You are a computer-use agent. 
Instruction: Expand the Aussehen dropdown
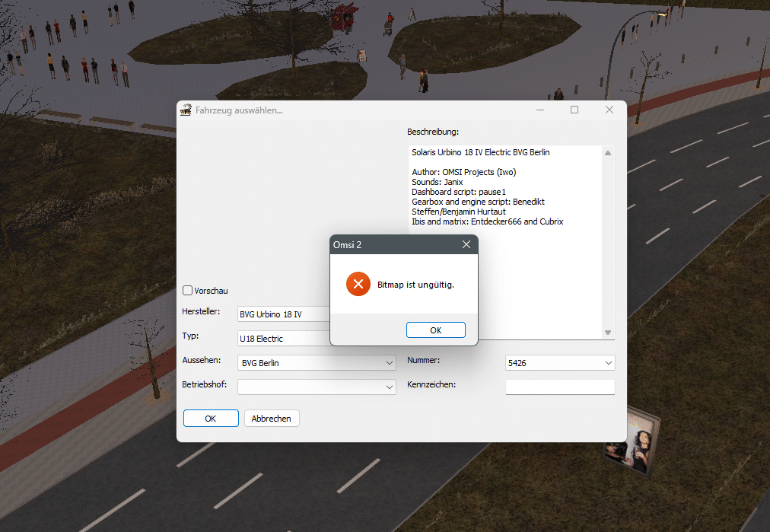click(x=389, y=364)
